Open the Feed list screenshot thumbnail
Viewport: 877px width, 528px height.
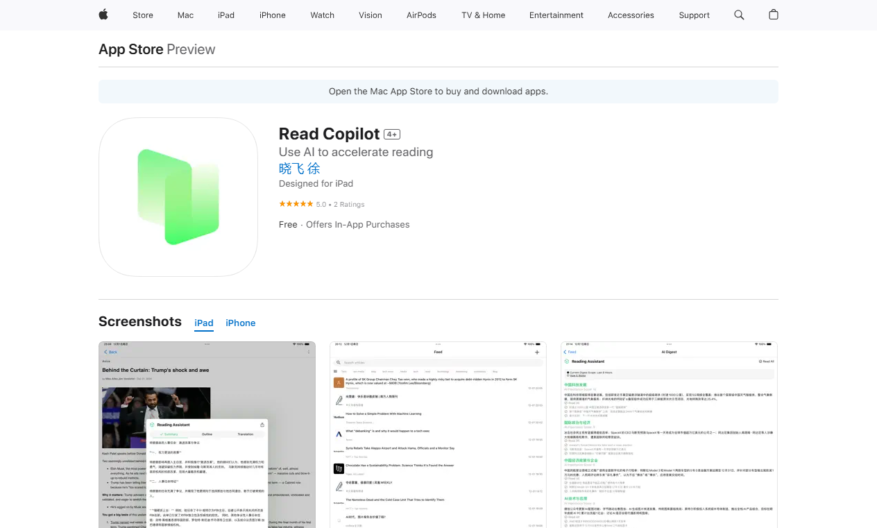click(438, 435)
